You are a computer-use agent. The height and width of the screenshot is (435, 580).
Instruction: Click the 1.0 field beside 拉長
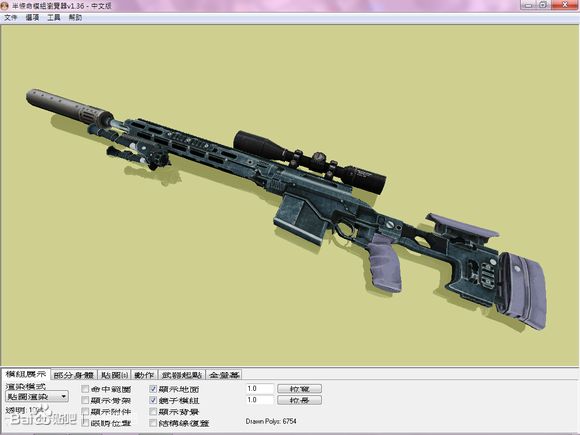pos(260,400)
